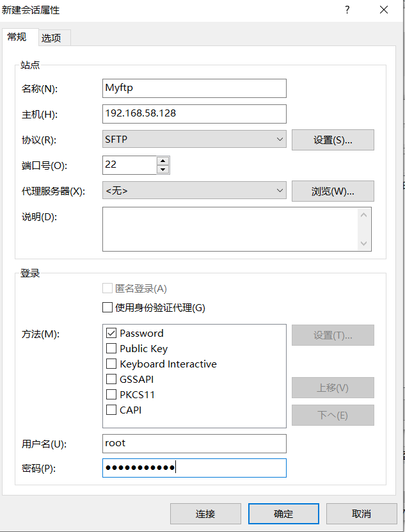Check the Keyboard Interactive method

(x=111, y=364)
